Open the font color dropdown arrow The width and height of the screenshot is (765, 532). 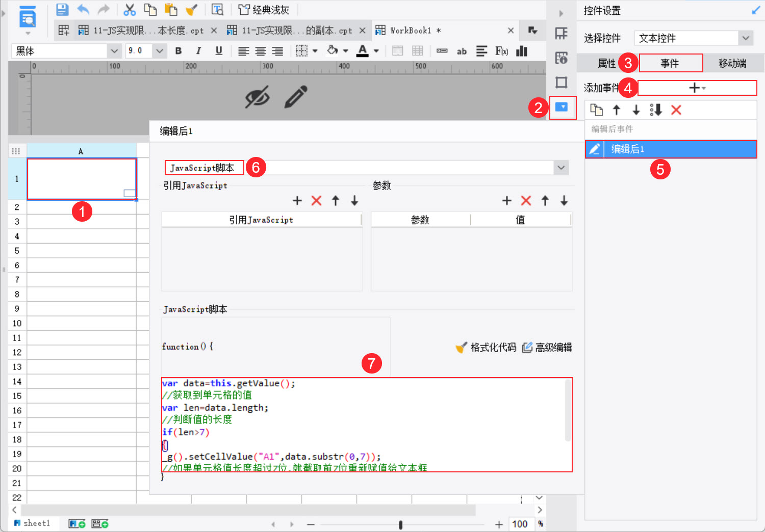pos(376,51)
